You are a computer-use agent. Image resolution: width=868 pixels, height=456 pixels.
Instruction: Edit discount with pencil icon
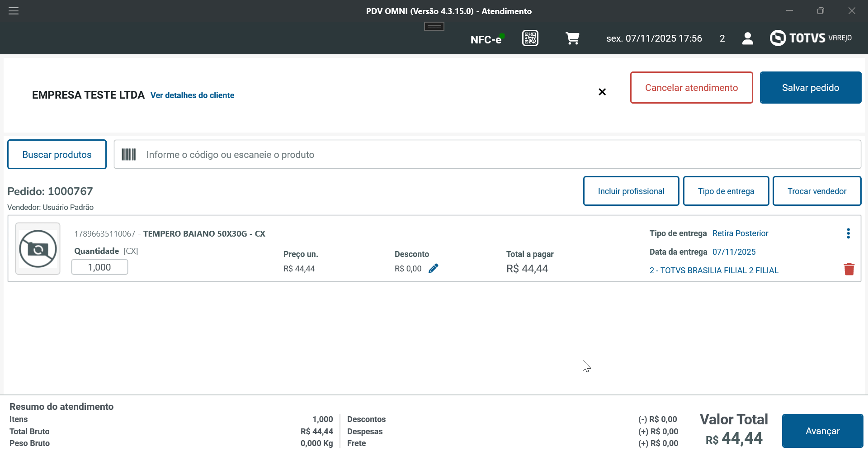pyautogui.click(x=433, y=269)
